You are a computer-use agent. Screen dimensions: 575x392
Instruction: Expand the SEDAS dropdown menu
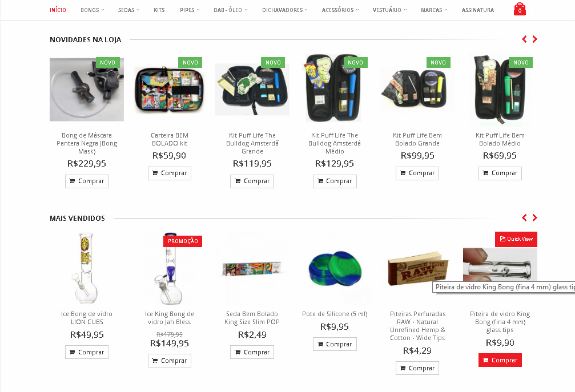[x=128, y=10]
